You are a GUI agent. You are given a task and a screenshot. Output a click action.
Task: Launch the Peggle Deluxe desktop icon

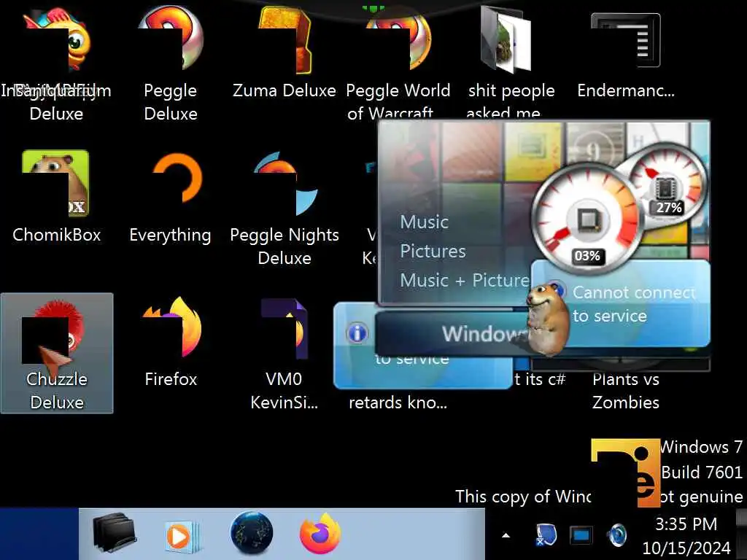171,62
